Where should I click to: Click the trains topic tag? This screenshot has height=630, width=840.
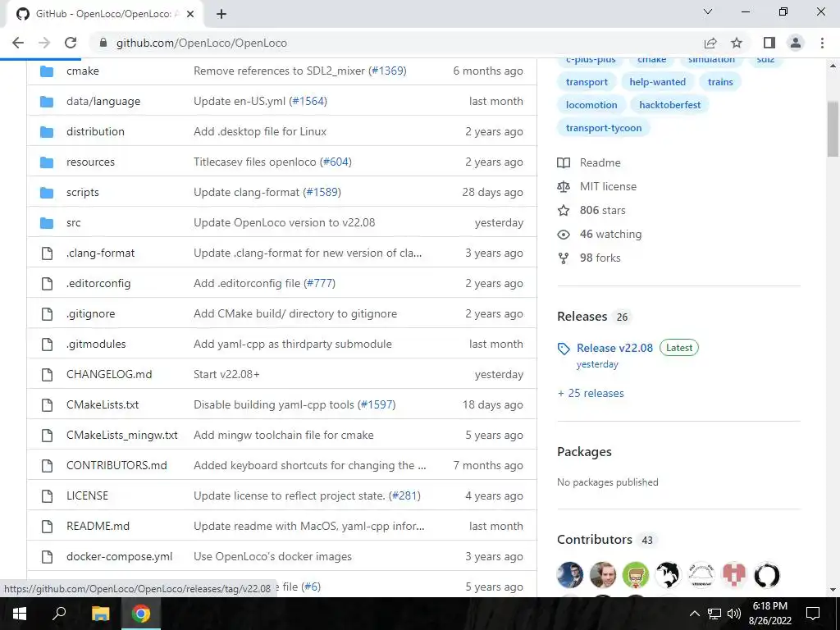coord(720,82)
